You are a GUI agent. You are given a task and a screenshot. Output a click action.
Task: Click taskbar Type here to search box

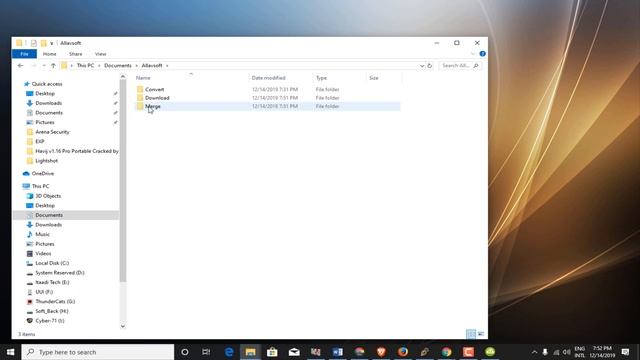pyautogui.click(x=98, y=352)
